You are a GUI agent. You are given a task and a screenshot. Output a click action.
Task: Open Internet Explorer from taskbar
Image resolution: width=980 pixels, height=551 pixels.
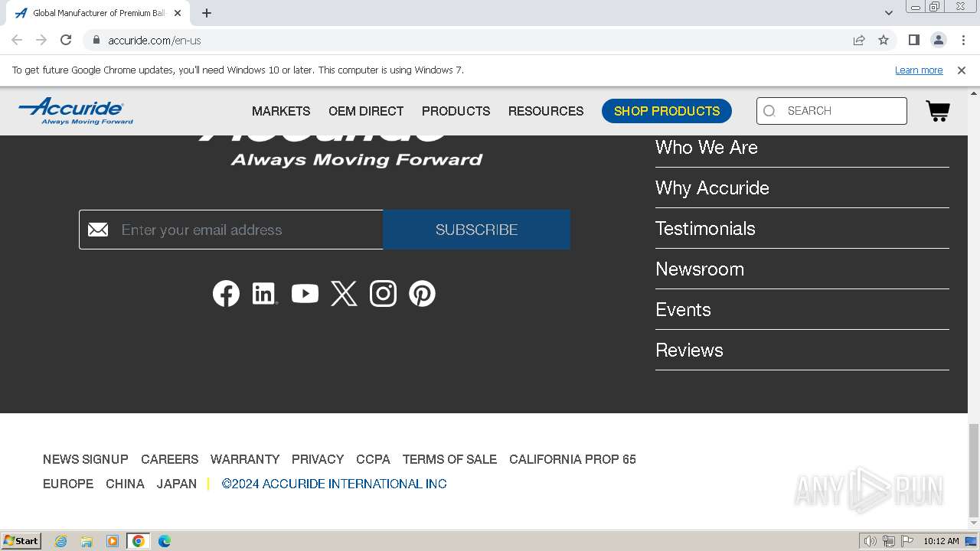pos(61,541)
